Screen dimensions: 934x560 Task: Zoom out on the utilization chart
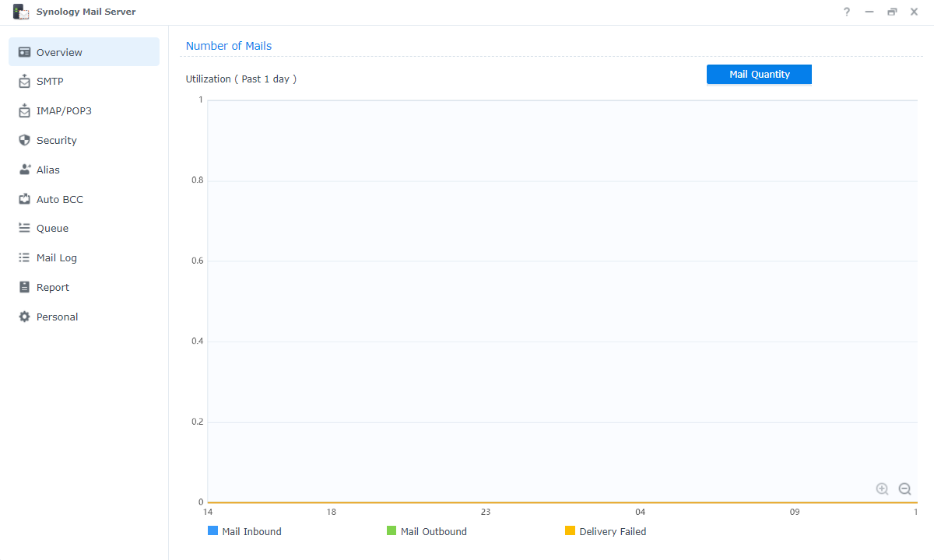904,488
